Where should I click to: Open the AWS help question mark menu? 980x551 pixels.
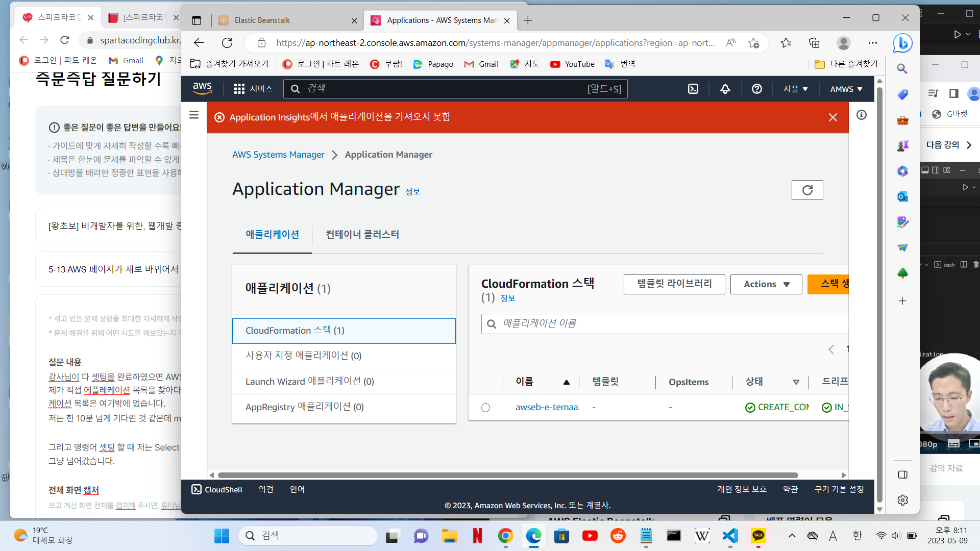click(757, 89)
